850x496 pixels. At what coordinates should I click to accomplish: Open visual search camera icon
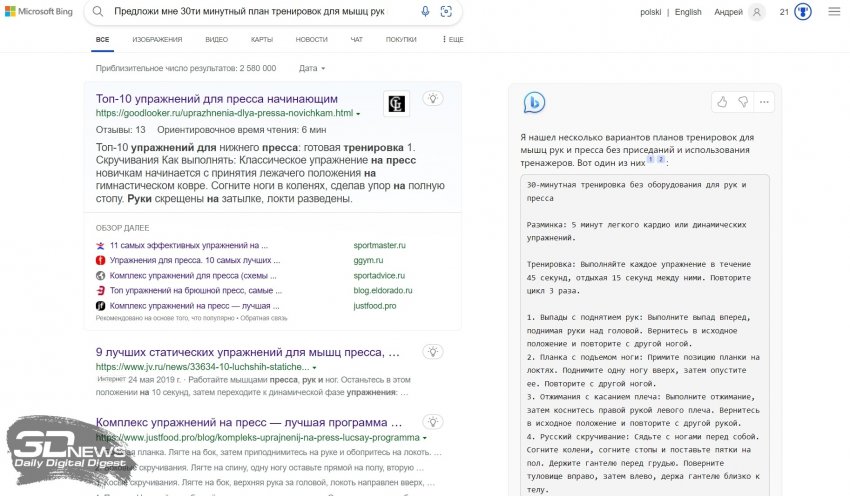tap(446, 12)
